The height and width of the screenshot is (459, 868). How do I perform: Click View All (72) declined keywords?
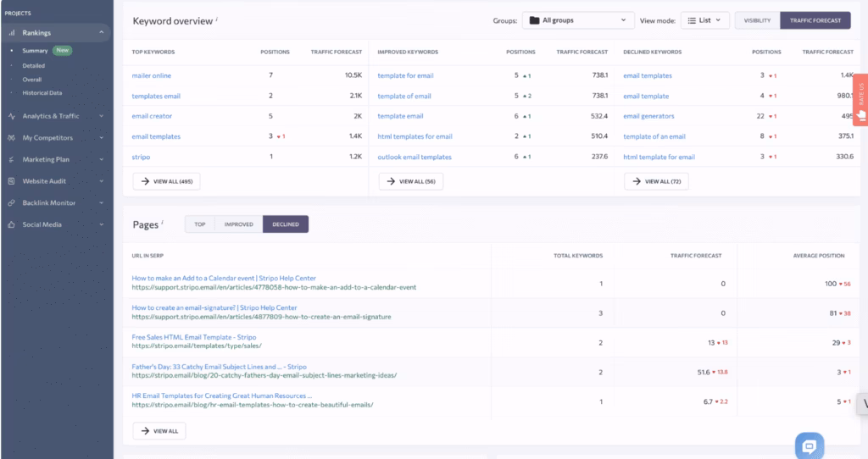656,181
